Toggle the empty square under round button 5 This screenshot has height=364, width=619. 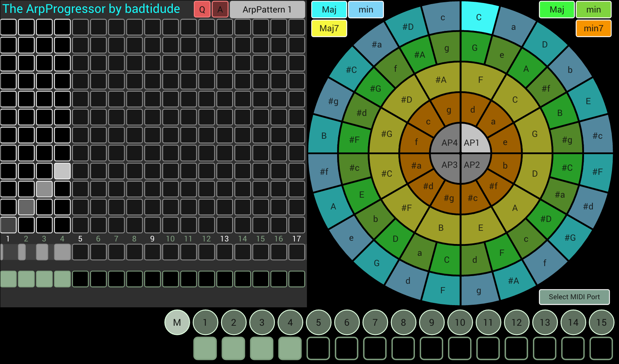tap(318, 348)
